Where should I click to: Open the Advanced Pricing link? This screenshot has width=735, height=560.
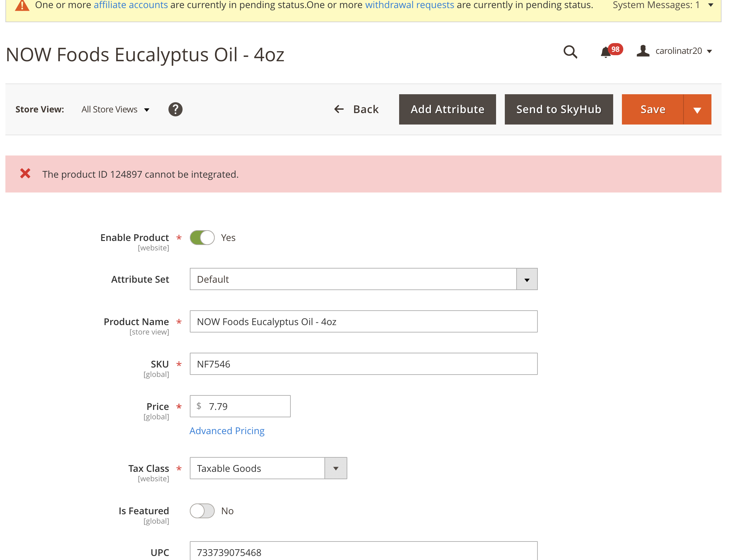[227, 431]
